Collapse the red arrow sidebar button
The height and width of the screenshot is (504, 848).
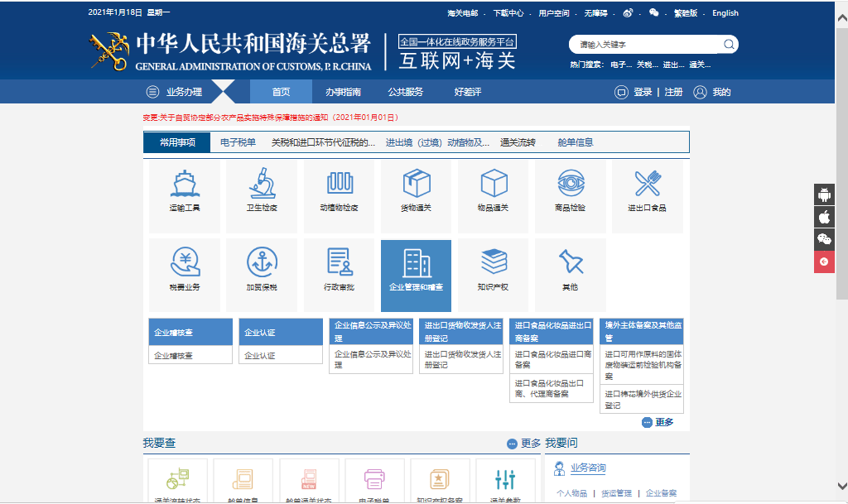point(824,262)
